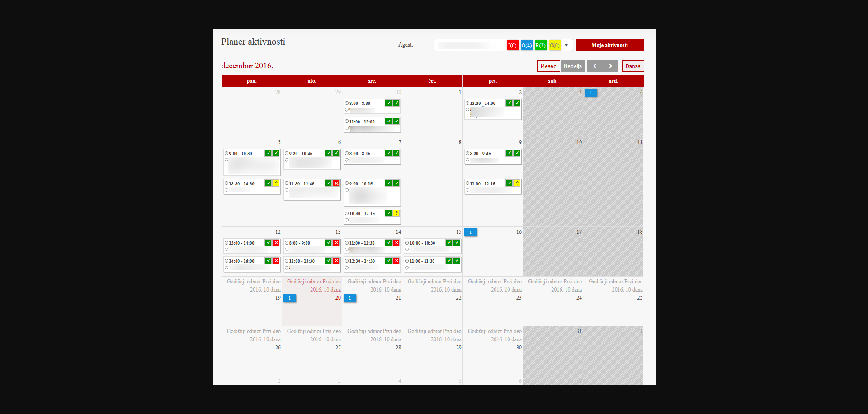
Task: Click the clock icon on 9:00 - 10:30 event
Action: pos(226,153)
